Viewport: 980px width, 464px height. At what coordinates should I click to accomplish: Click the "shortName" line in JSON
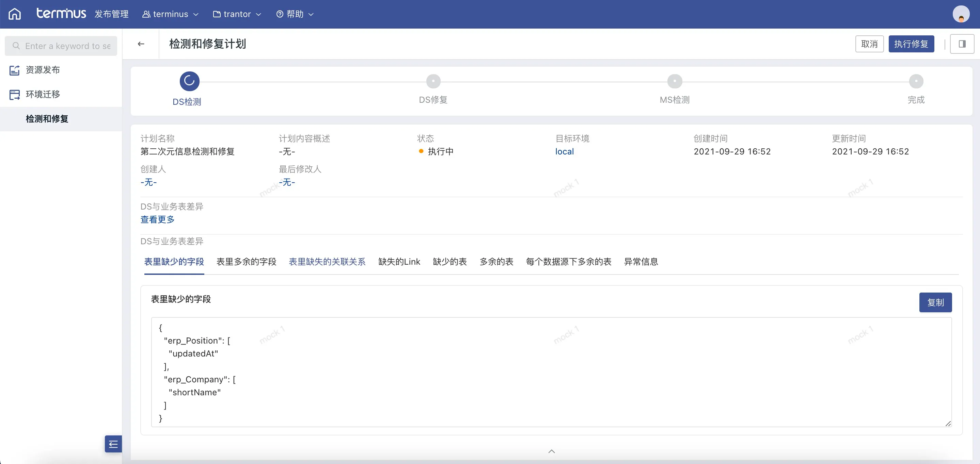[x=195, y=393]
